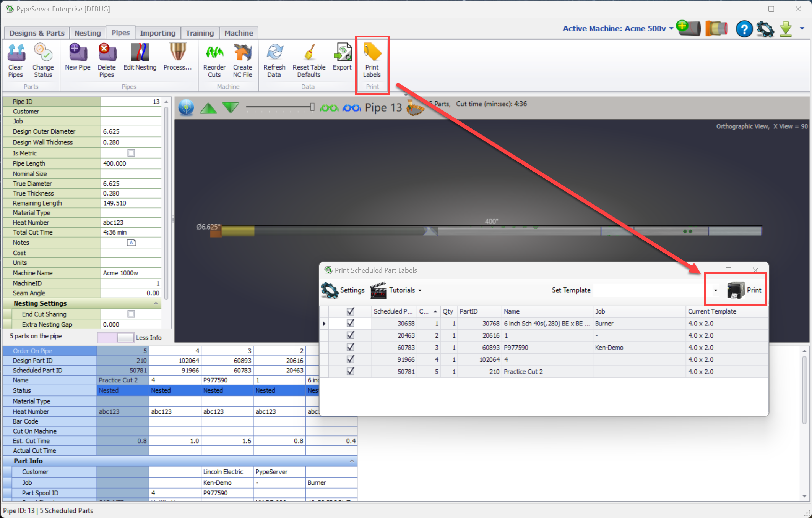
Task: Toggle the Is Metric checkbox
Action: 131,153
